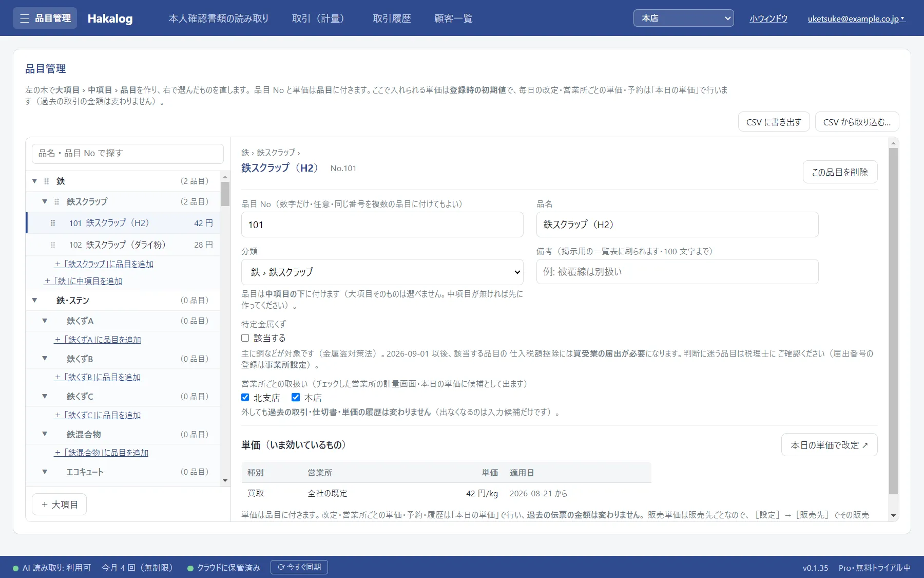The image size is (924, 578).
Task: Open the 取引（計量） page
Action: click(321, 18)
